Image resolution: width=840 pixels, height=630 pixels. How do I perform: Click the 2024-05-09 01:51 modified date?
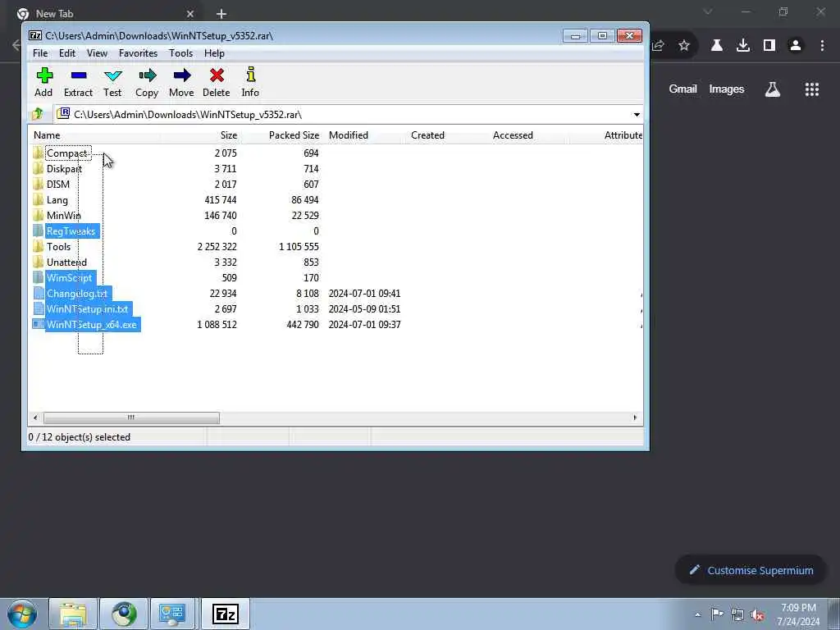pos(364,309)
